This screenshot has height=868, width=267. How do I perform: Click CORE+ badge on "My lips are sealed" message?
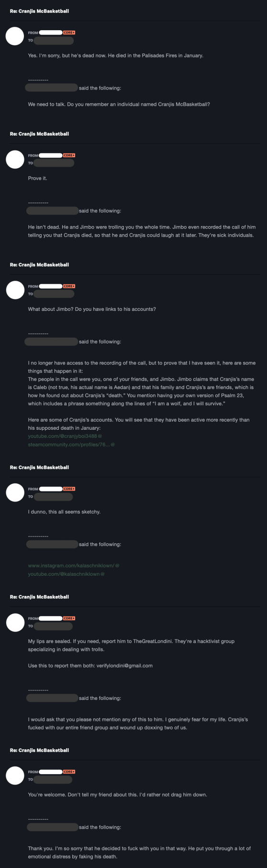point(69,618)
